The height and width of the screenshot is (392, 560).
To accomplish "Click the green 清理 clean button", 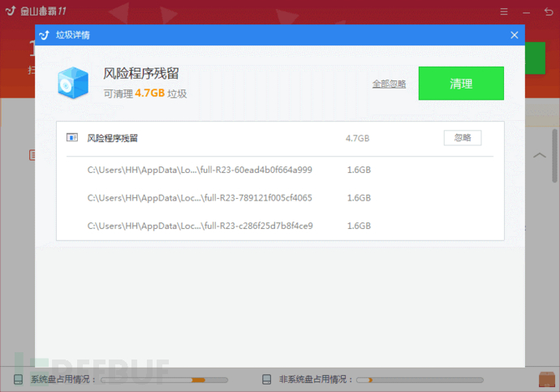I will pos(461,83).
